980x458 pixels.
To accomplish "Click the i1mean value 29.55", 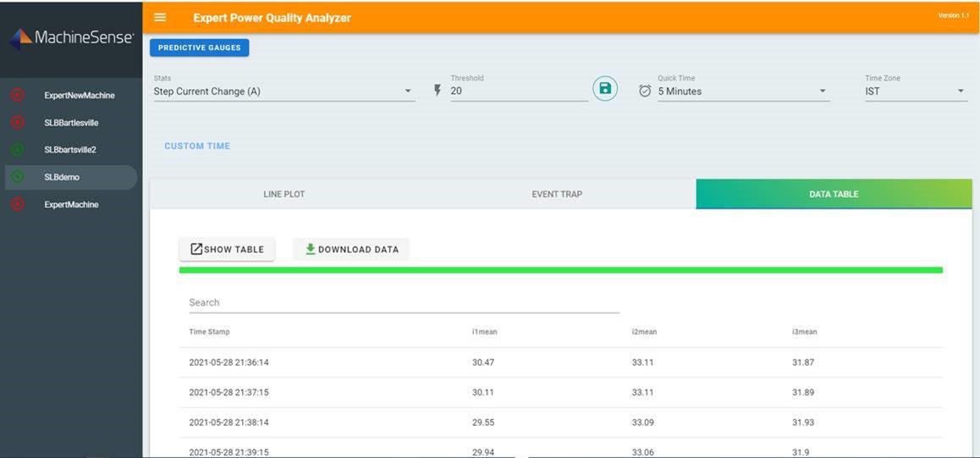I will (483, 422).
